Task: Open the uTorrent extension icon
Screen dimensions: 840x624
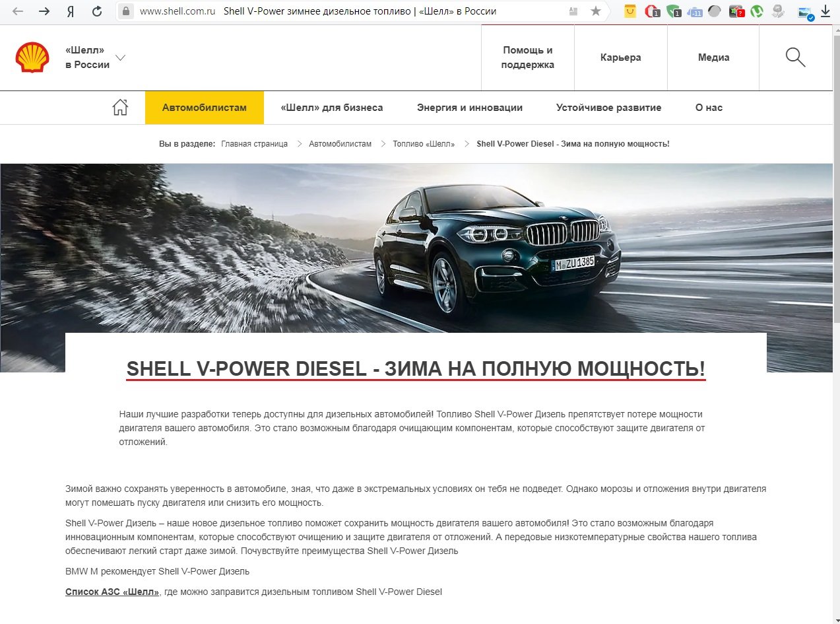Action: coord(757,11)
